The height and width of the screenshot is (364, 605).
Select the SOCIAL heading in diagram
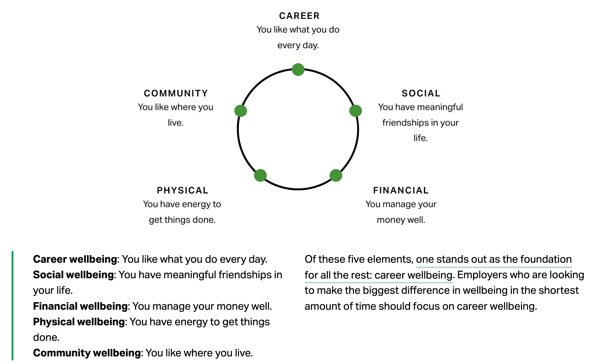click(421, 93)
